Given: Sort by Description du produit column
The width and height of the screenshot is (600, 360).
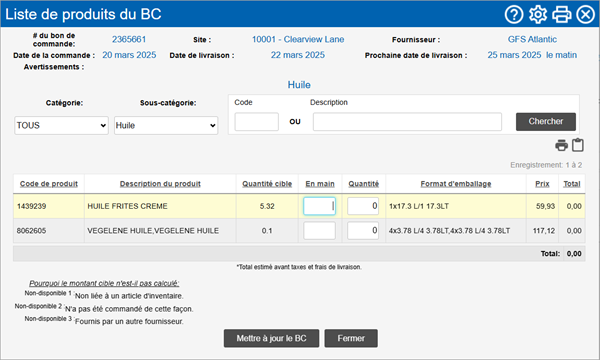Looking at the screenshot, I should pos(160,184).
